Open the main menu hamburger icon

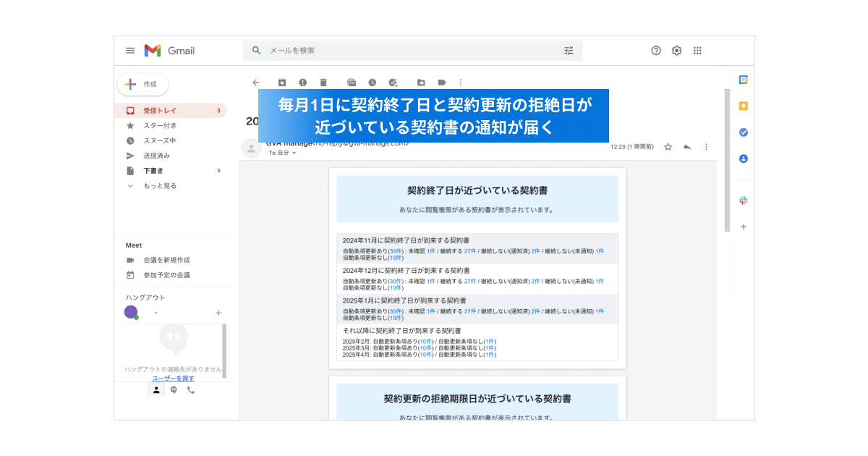pos(130,51)
